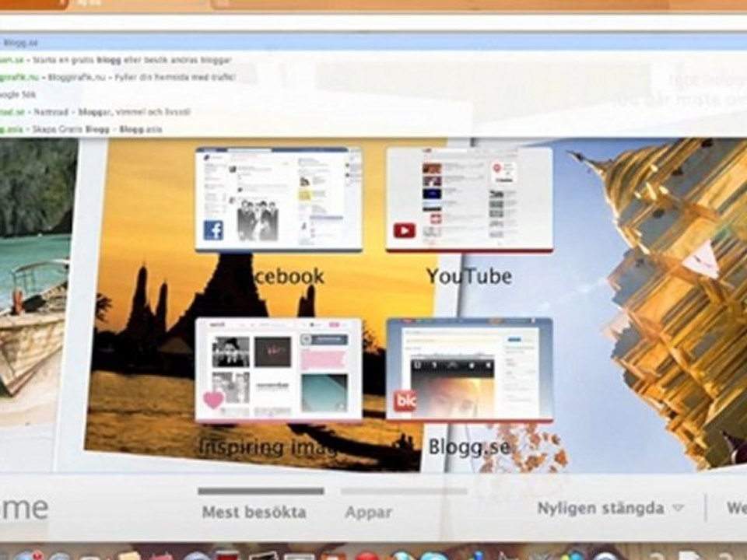Open the Facebook thumbnail page
This screenshot has height=560, width=747.
tap(279, 198)
